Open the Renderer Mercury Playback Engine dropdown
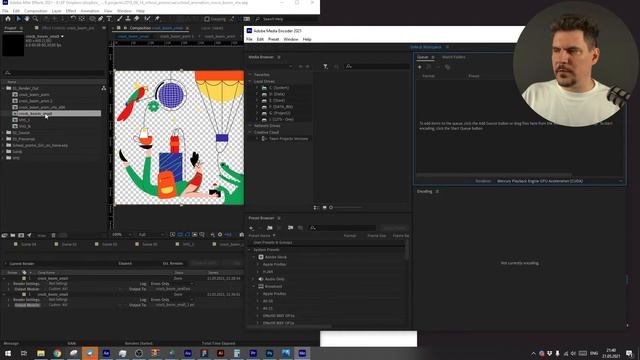The image size is (640, 360). pos(560,181)
